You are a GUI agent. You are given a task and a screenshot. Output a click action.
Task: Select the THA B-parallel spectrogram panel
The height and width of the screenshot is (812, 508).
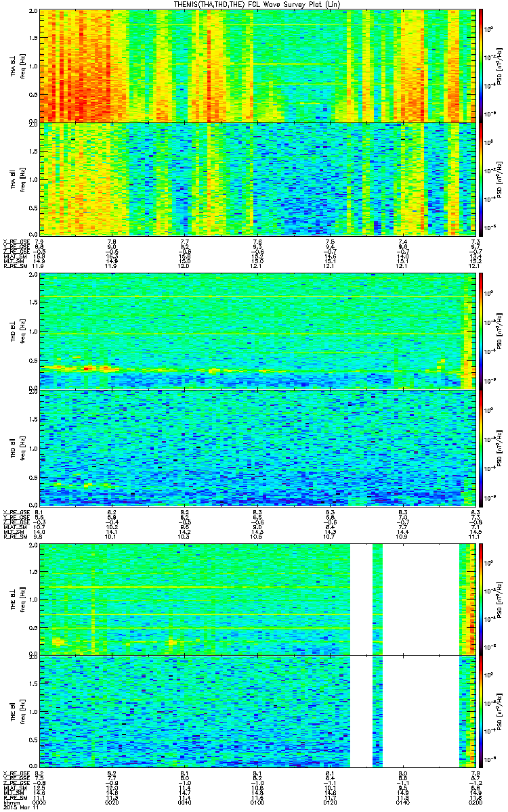coord(259,179)
